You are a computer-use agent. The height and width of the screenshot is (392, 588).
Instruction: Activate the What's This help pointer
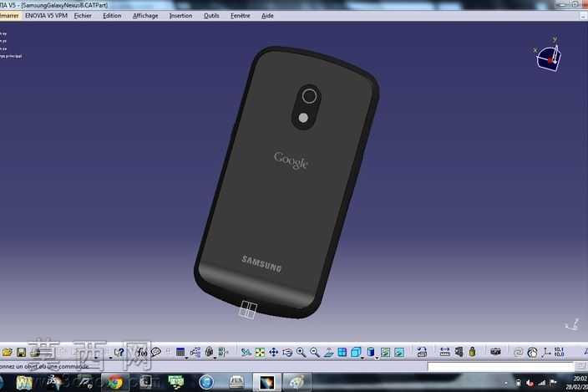pyautogui.click(x=119, y=352)
